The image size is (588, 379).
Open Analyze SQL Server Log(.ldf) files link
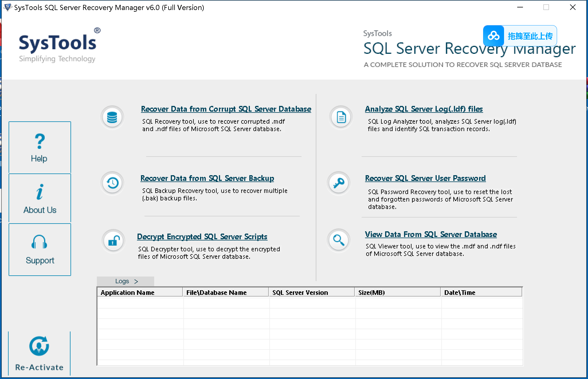424,109
